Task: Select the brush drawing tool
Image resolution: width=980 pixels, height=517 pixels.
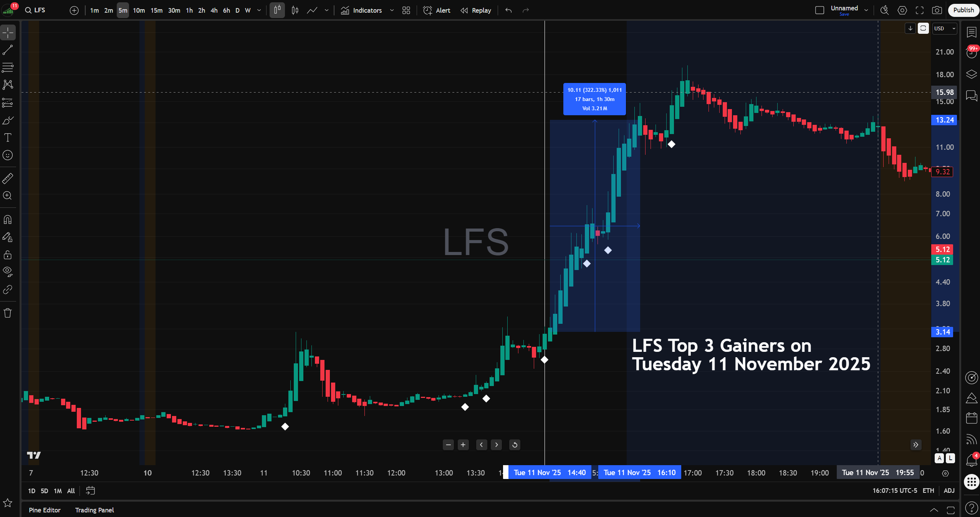Action: (x=8, y=120)
